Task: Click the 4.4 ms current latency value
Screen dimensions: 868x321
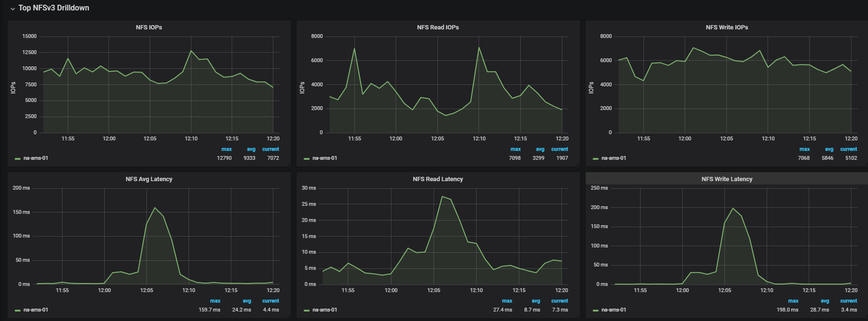Action: (271, 310)
